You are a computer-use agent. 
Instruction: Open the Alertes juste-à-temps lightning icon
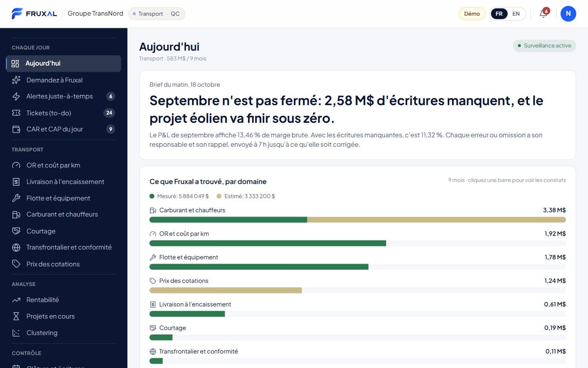coord(16,97)
